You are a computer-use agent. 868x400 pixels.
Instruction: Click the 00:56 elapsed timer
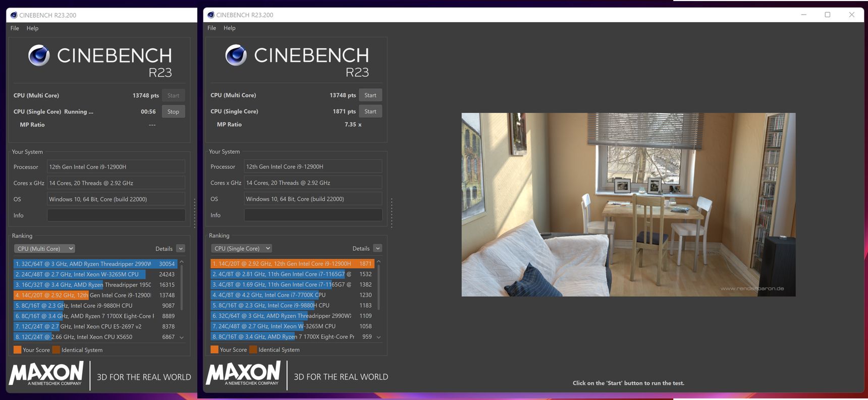tap(148, 111)
